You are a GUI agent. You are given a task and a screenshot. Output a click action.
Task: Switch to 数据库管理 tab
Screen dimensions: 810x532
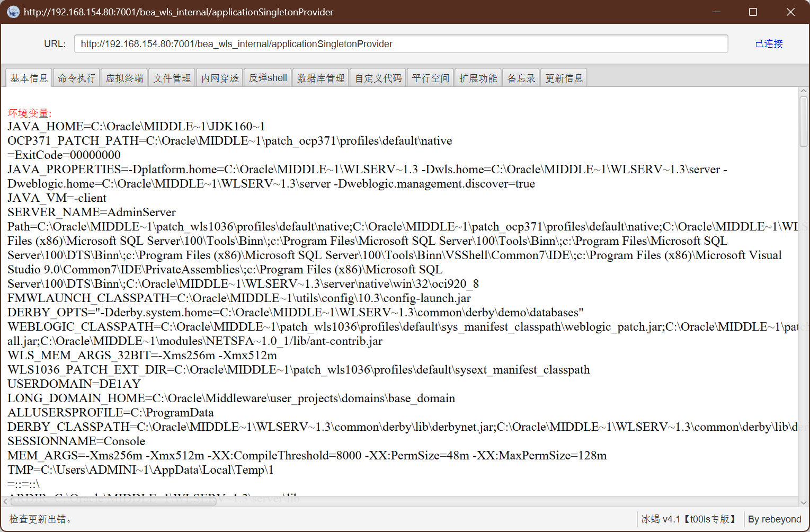(x=321, y=78)
